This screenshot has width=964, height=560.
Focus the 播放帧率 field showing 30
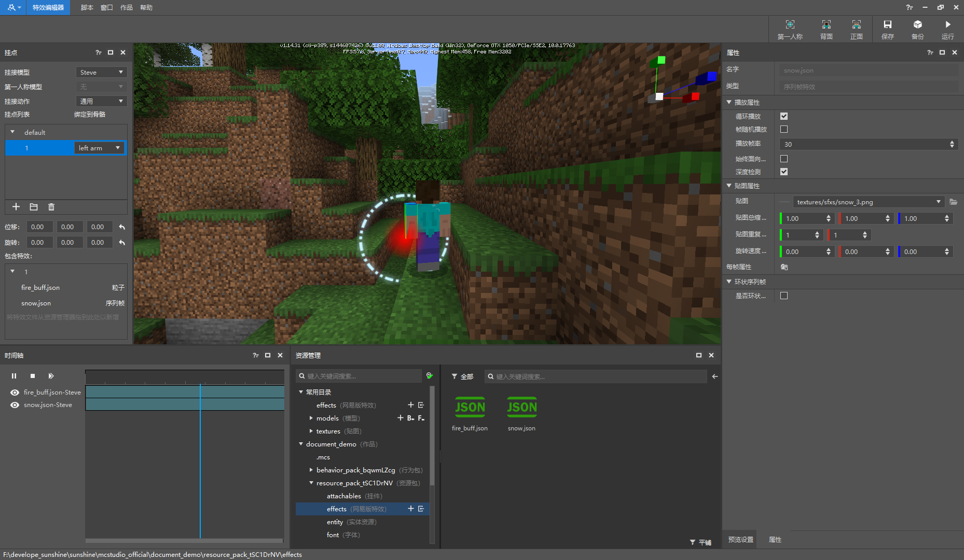tap(868, 144)
